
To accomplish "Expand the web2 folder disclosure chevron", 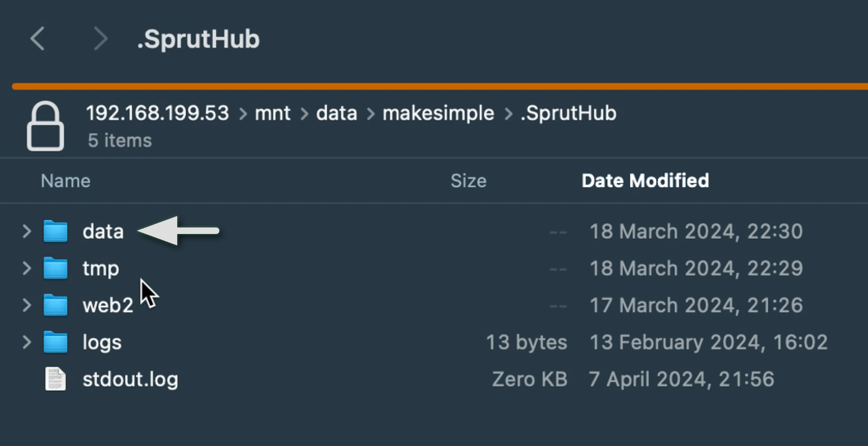I will point(27,305).
